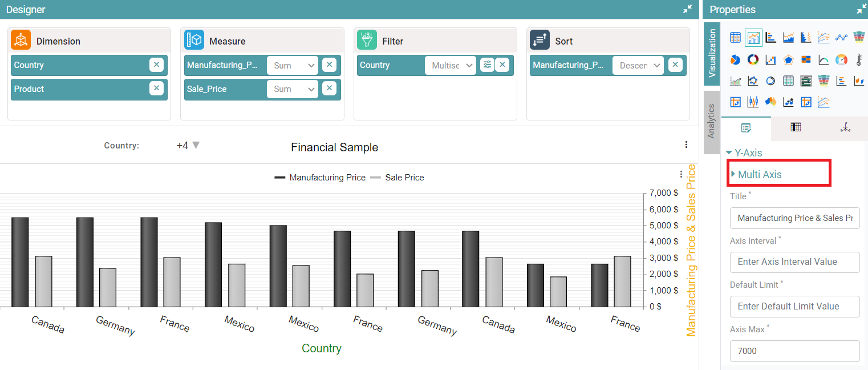Toggle Manufacturing Price series in legend
This screenshot has height=370, width=868.
coord(320,178)
